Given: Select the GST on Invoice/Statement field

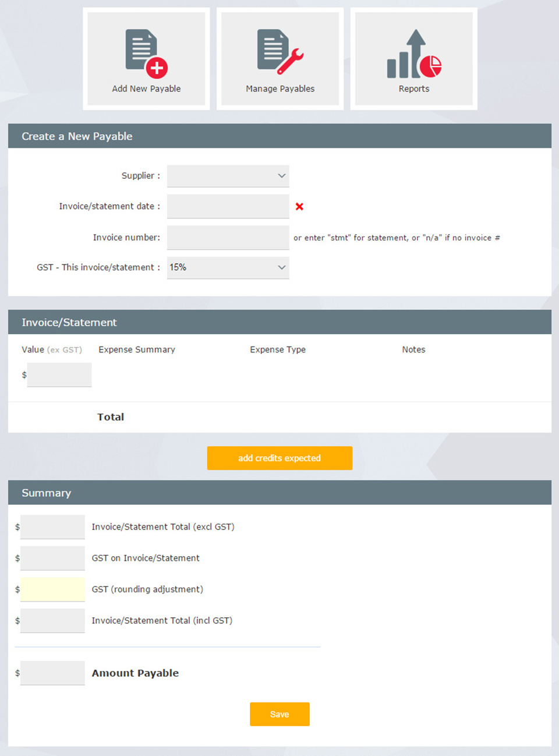Looking at the screenshot, I should click(52, 559).
